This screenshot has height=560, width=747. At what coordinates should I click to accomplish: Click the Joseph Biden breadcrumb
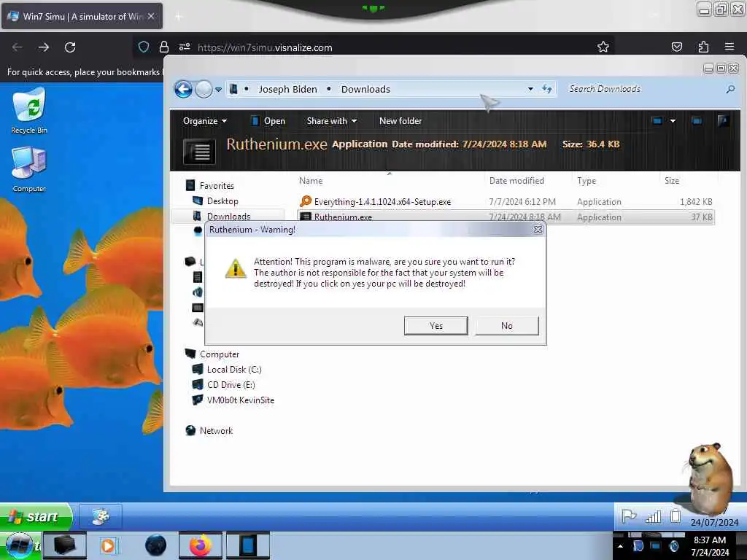coord(287,89)
